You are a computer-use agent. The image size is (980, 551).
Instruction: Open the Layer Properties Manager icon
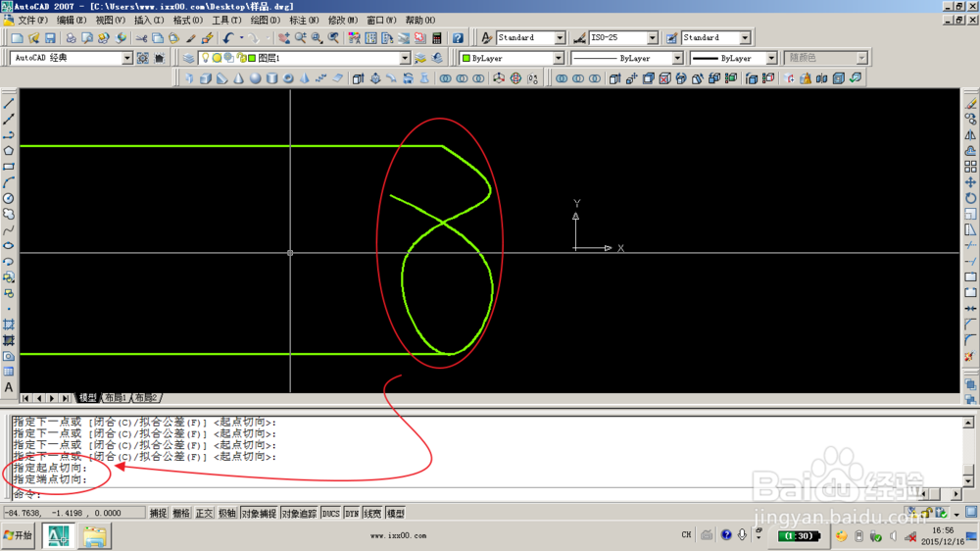coord(189,58)
